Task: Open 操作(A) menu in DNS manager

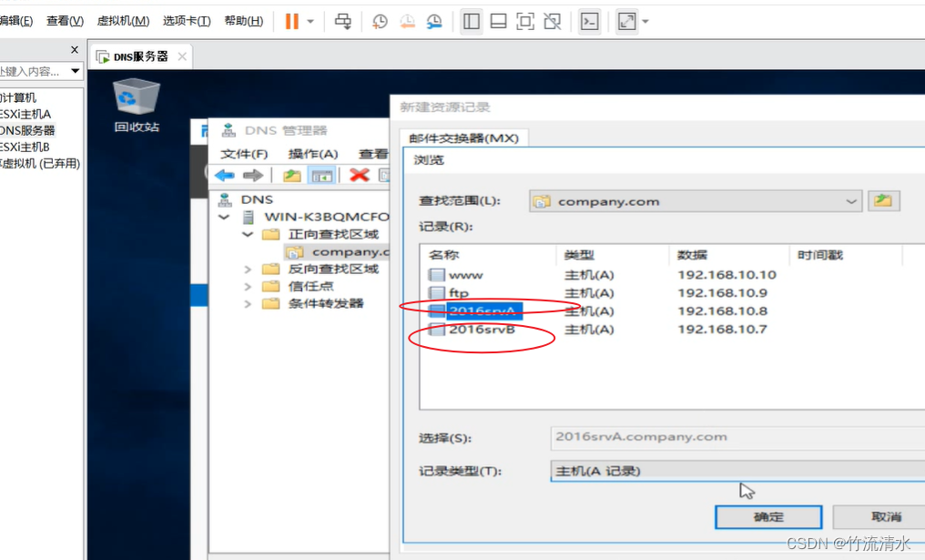Action: coord(312,154)
